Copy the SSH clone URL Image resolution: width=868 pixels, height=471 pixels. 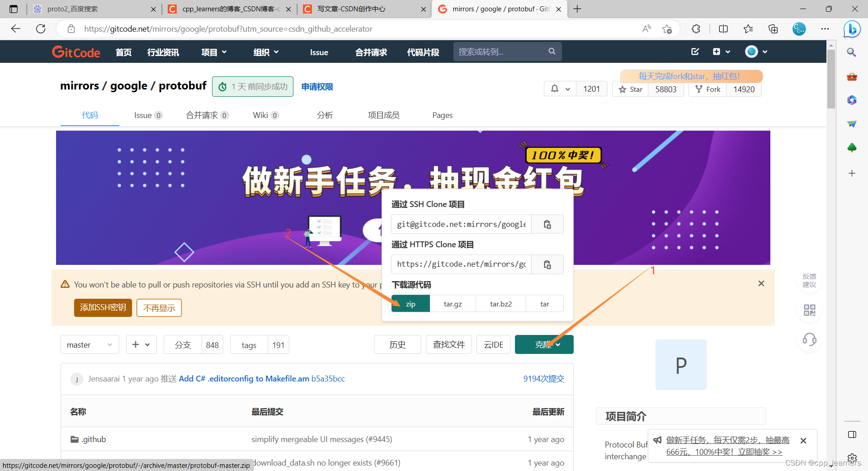(x=547, y=224)
